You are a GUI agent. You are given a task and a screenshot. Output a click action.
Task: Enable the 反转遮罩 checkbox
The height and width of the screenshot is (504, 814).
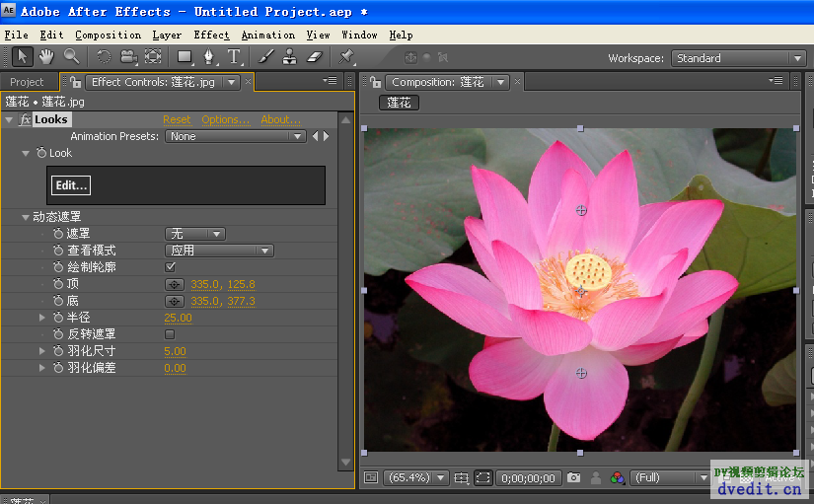[x=170, y=334]
